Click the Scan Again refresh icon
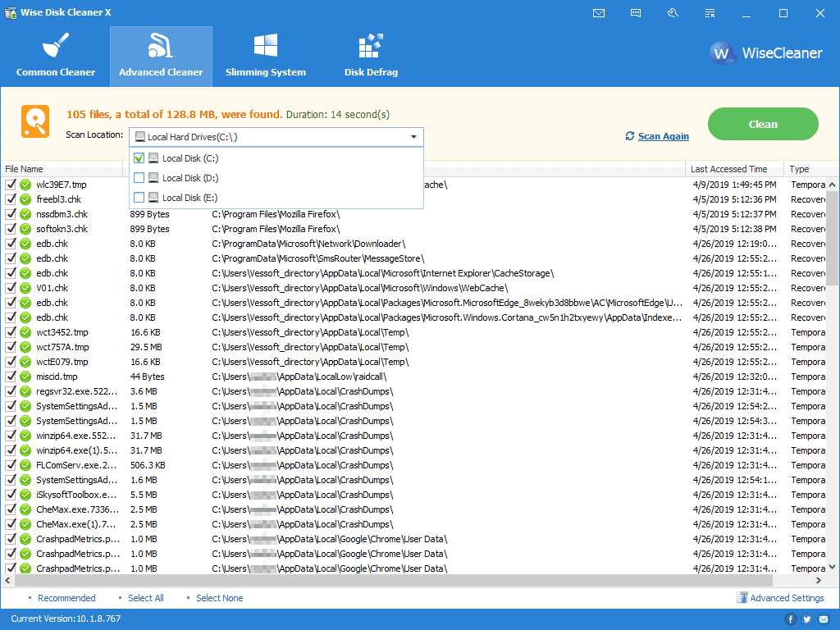840x630 pixels. [x=630, y=136]
